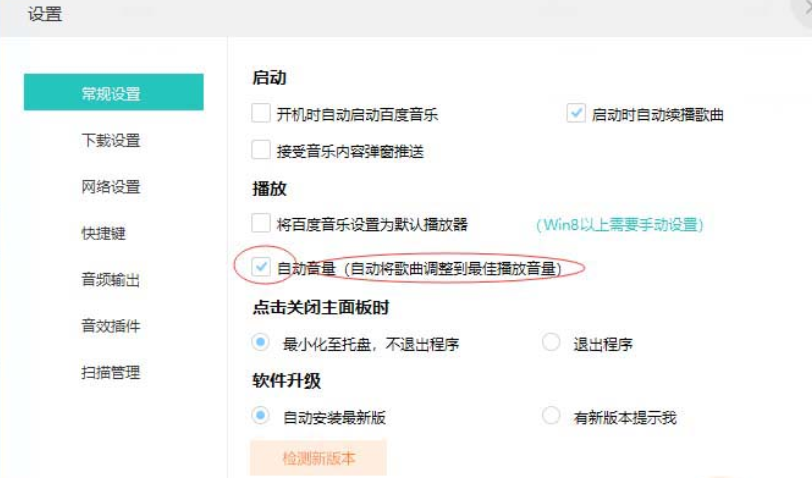
Task: Open the 音频输出 settings page
Action: click(112, 279)
